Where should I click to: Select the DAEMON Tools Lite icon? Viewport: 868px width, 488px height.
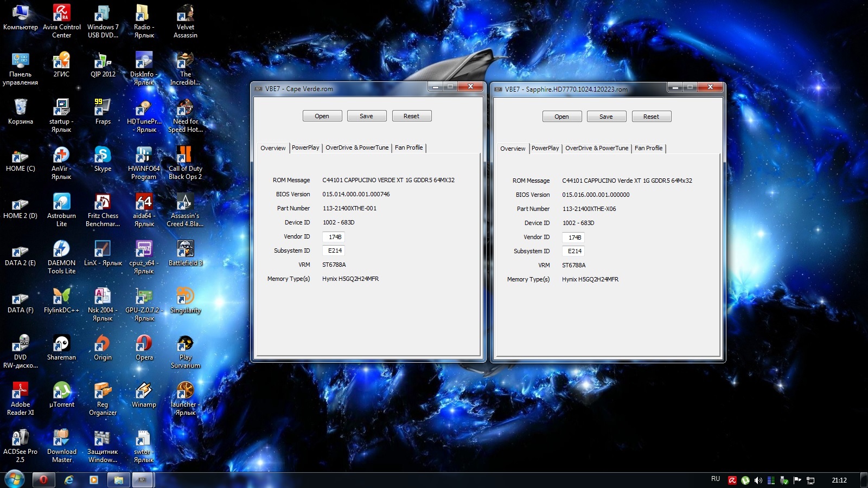(62, 257)
